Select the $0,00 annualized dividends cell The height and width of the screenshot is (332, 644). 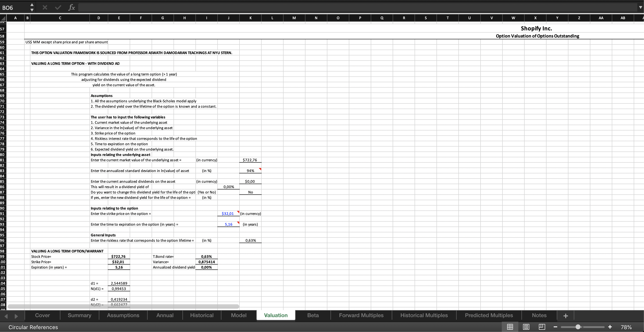(250, 181)
